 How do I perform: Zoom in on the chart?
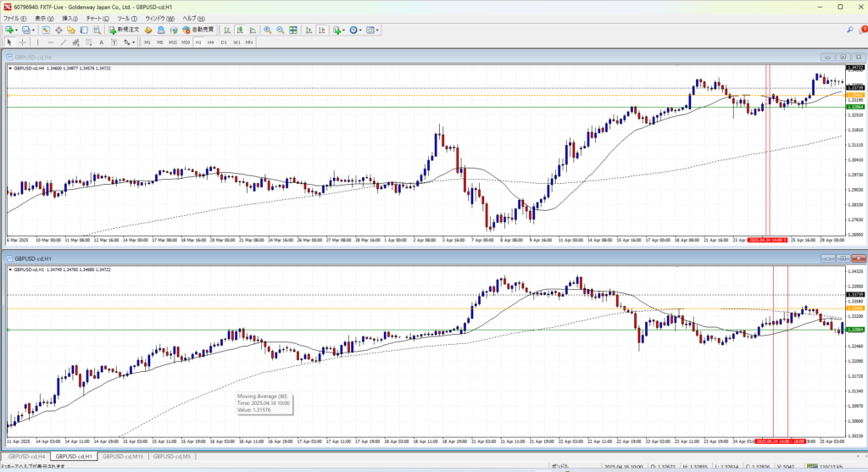coord(266,30)
